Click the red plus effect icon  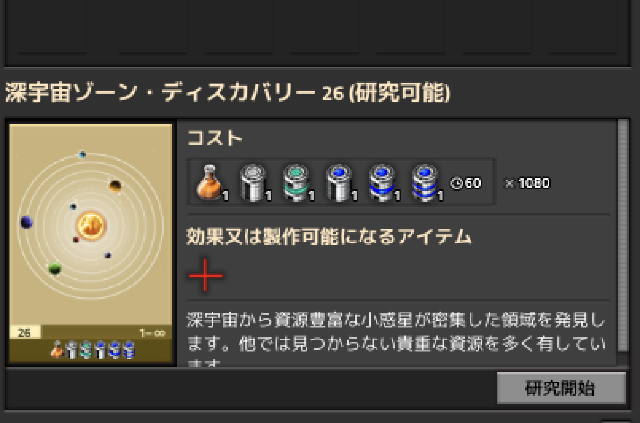pos(206,276)
